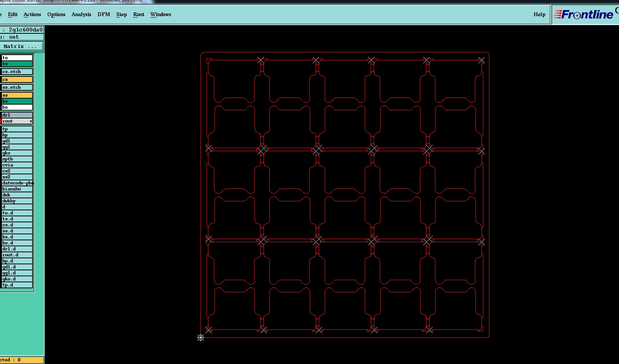Select the 'cs.d' layer row
Image resolution: width=619 pixels, height=364 pixels.
tap(17, 225)
